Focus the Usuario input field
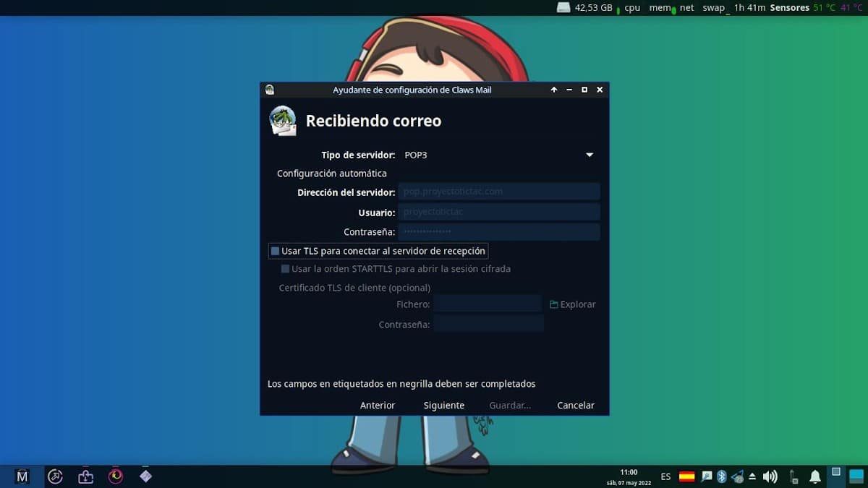The width and height of the screenshot is (868, 488). click(x=499, y=212)
